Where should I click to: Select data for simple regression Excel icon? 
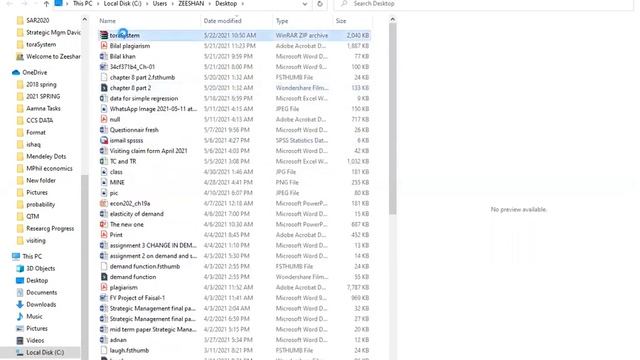coord(104,98)
